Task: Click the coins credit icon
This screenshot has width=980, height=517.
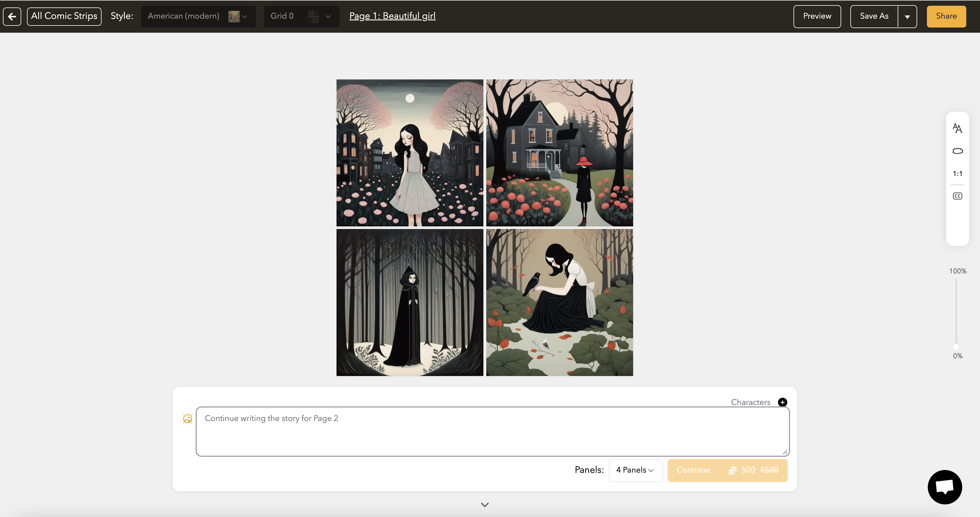Action: tap(732, 470)
